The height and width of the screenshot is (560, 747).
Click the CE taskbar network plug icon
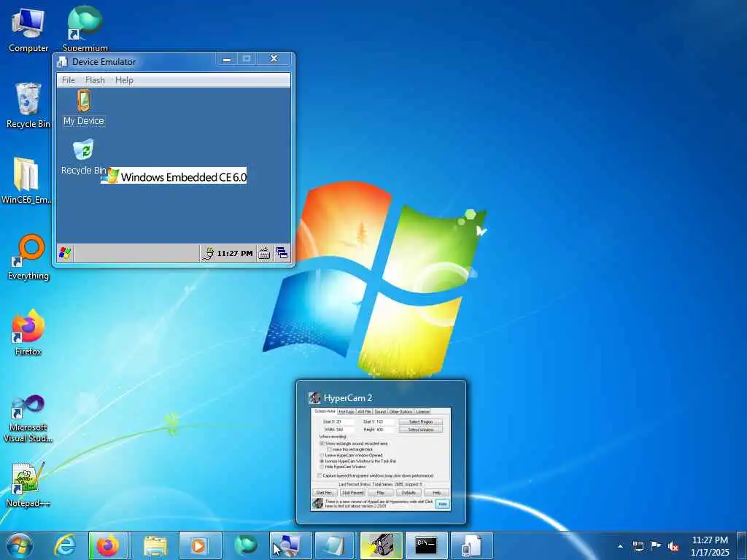[208, 253]
